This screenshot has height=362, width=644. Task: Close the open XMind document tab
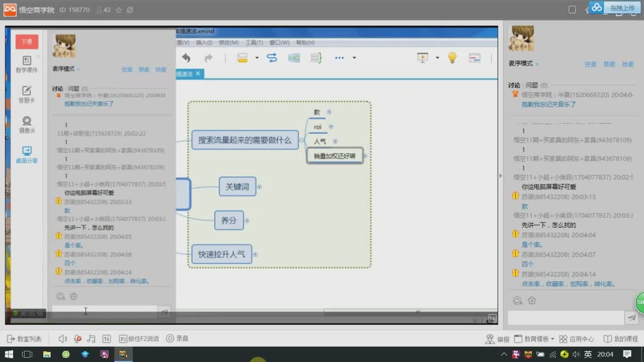click(x=198, y=73)
